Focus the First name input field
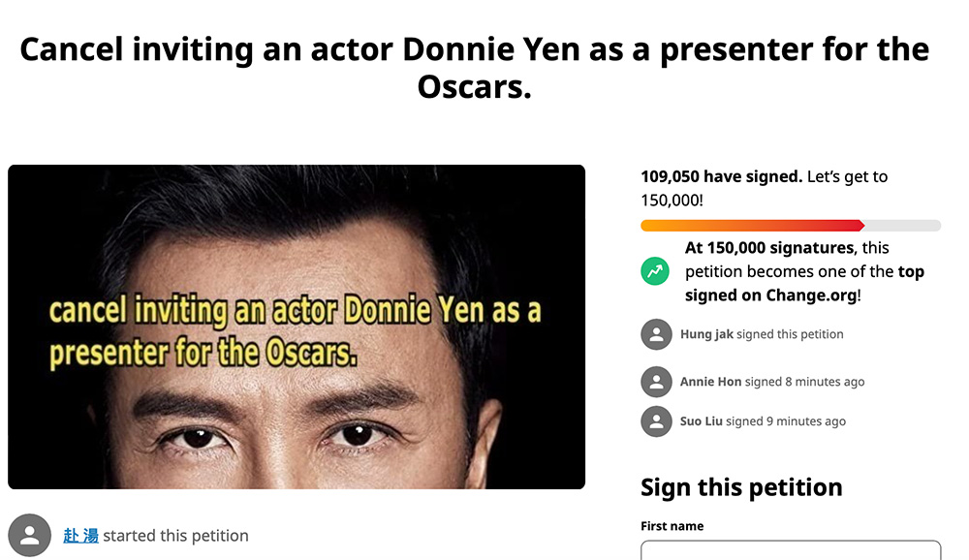 (790, 550)
